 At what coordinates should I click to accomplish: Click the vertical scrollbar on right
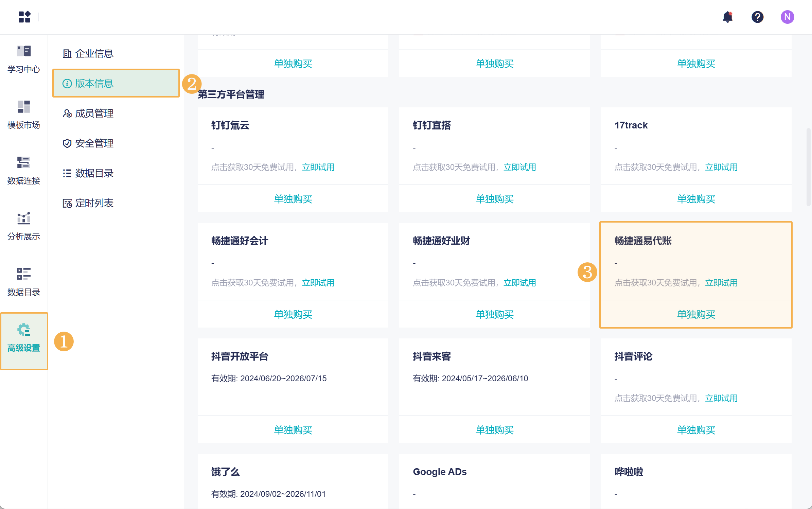click(x=809, y=166)
